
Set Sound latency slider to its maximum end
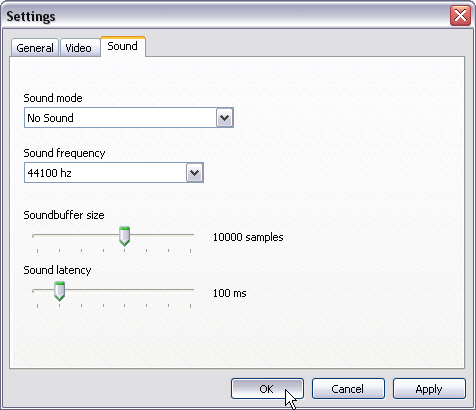[x=190, y=291]
